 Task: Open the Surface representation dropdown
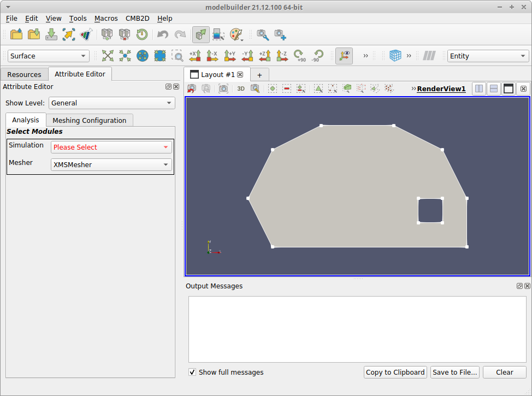pos(49,56)
